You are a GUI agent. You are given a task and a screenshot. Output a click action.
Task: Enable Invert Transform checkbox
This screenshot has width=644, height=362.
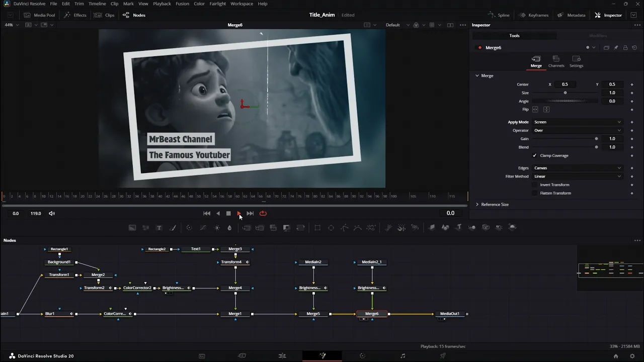(535, 185)
